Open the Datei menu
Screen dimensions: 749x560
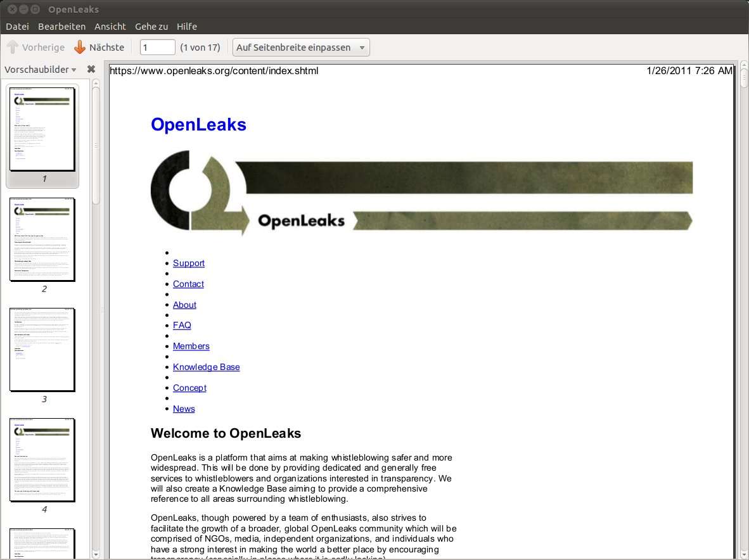coord(17,26)
